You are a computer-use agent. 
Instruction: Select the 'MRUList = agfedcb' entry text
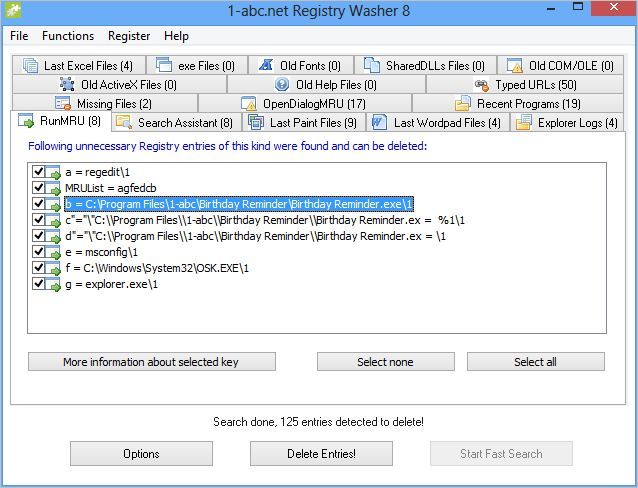pyautogui.click(x=111, y=188)
